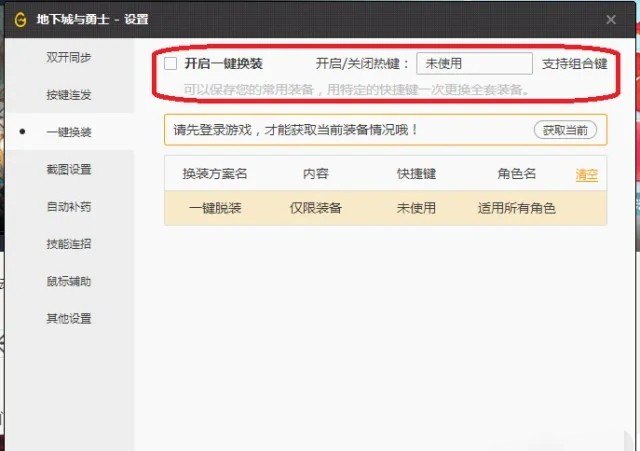Viewport: 640px width, 451px height.
Task: Click the 地下城与勇士 - 设置 window title
Action: (x=93, y=19)
